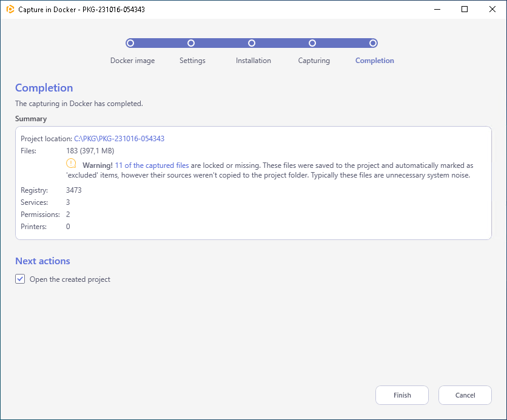507x420 pixels.
Task: Minimize the Capture in Docker window
Action: pos(437,9)
